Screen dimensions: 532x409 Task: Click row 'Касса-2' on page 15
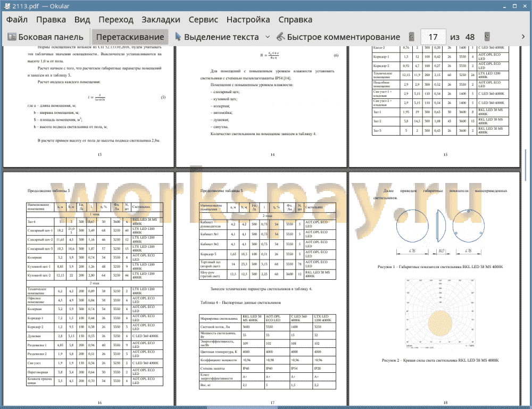point(440,48)
